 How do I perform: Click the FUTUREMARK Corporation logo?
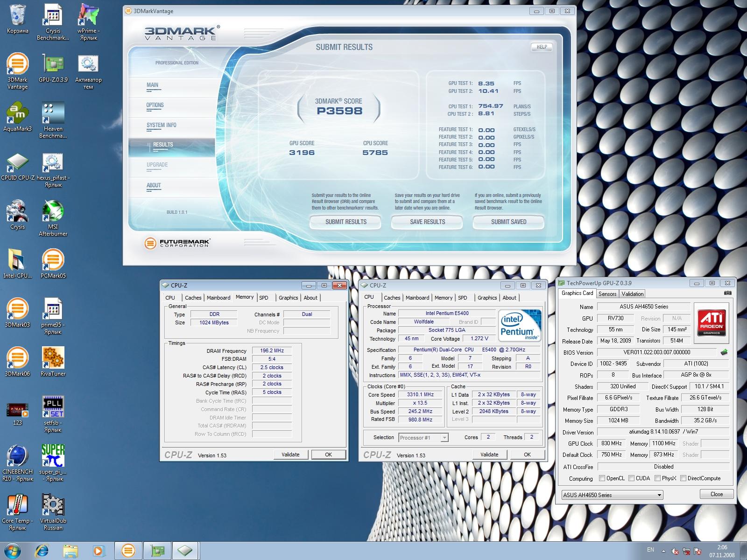[177, 243]
